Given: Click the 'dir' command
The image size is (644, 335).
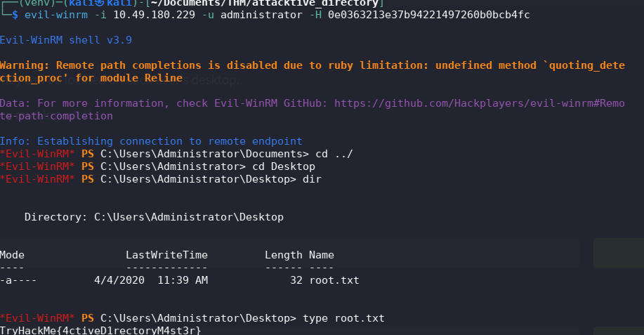Looking at the screenshot, I should (312, 179).
